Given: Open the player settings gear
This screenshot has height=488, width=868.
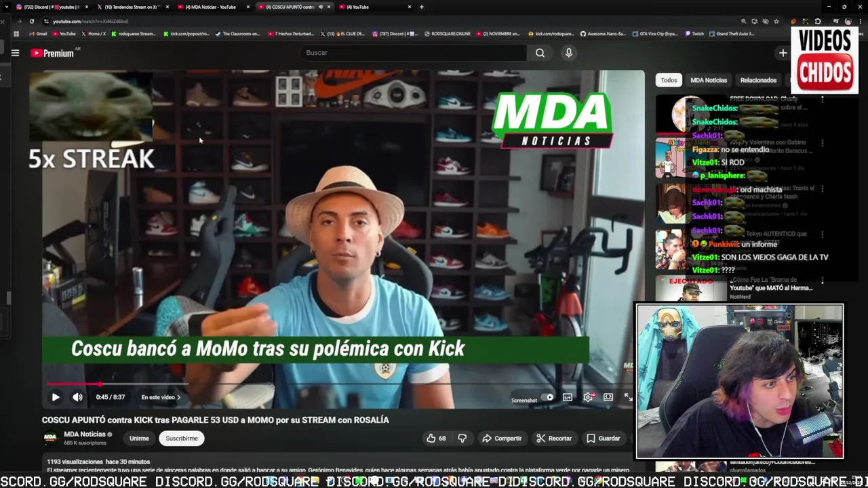Looking at the screenshot, I should pyautogui.click(x=588, y=398).
